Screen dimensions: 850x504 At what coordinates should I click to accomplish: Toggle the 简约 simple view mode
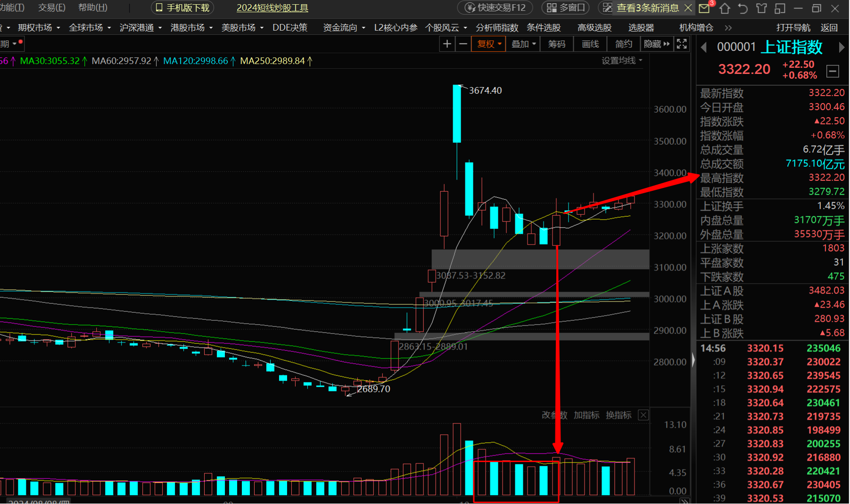pos(623,44)
